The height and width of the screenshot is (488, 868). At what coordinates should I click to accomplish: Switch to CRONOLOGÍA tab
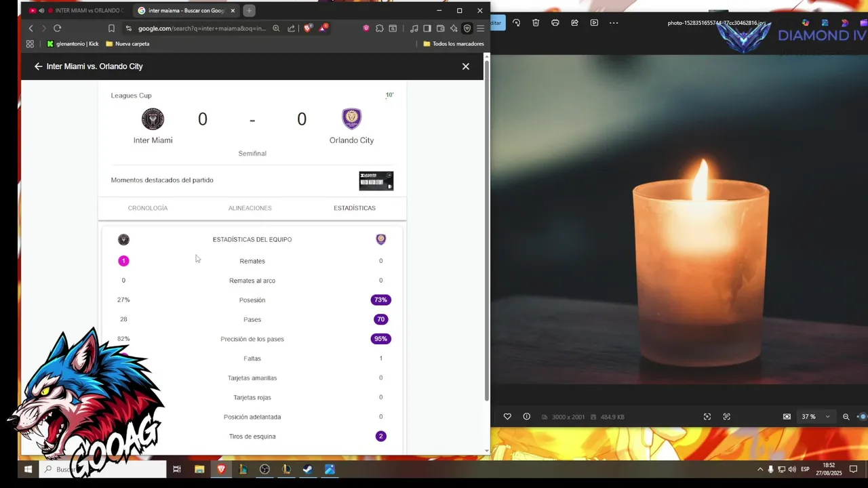click(148, 208)
